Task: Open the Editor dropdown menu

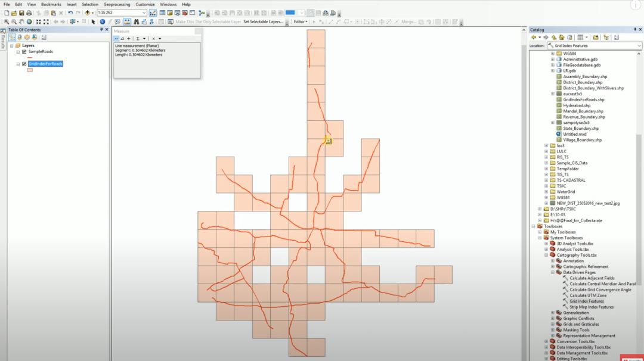Action: pos(301,21)
